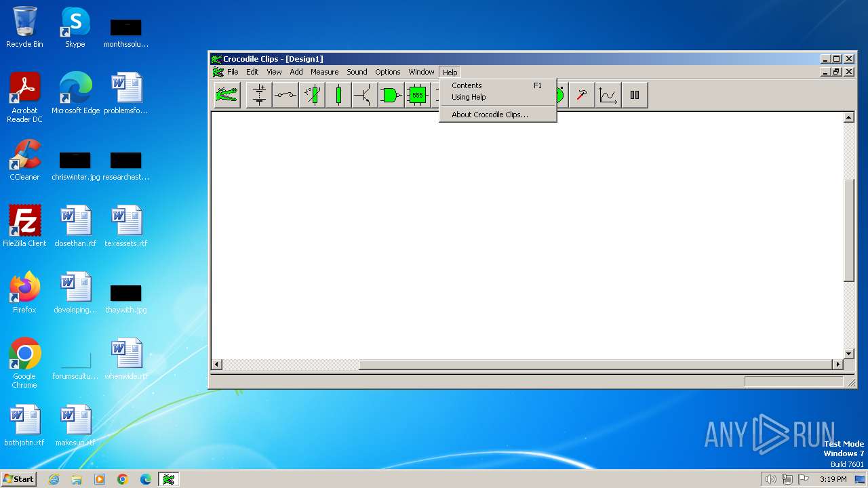Select Acrobat Reader DC desktop icon
868x488 pixels.
[24, 98]
